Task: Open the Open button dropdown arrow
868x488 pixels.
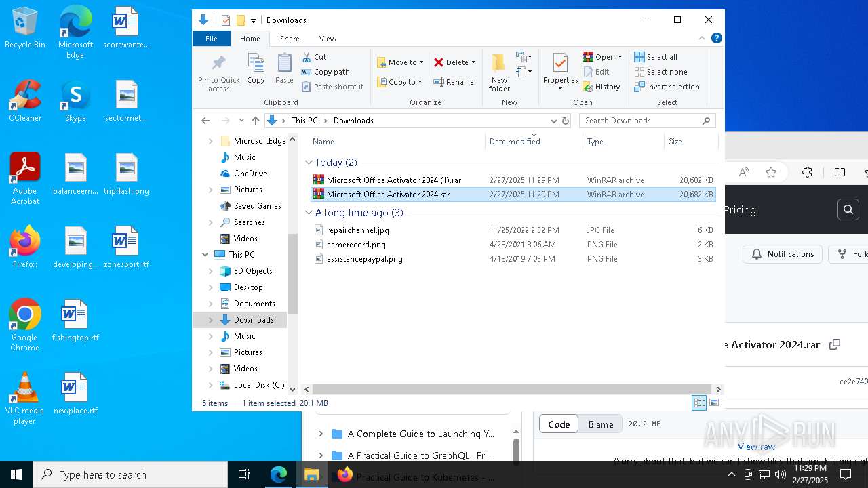Action: point(620,57)
